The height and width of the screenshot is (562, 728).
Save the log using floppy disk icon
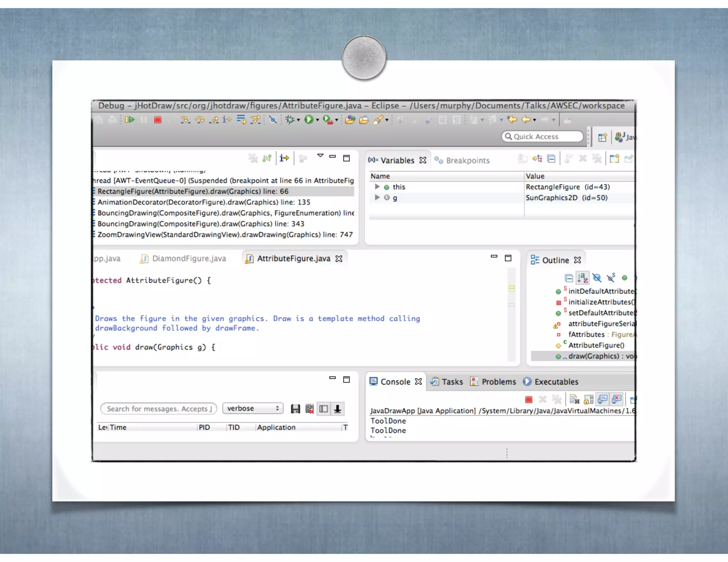(x=295, y=409)
